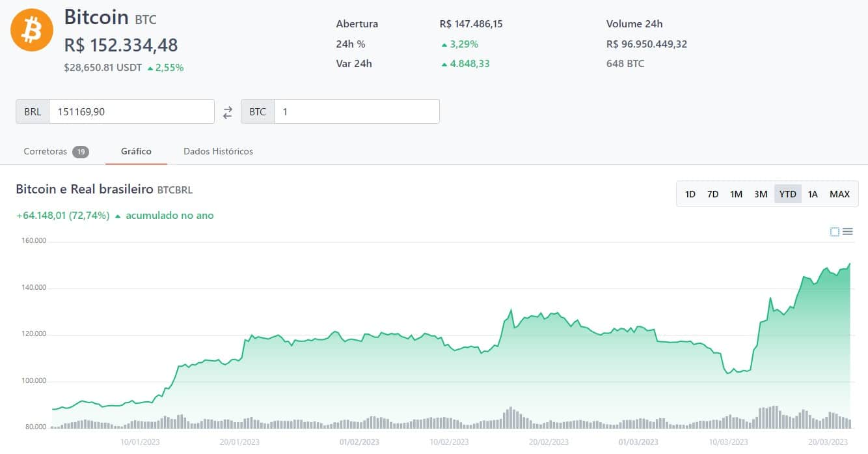
Task: Click the 20/02/2023 date label
Action: [x=549, y=442]
